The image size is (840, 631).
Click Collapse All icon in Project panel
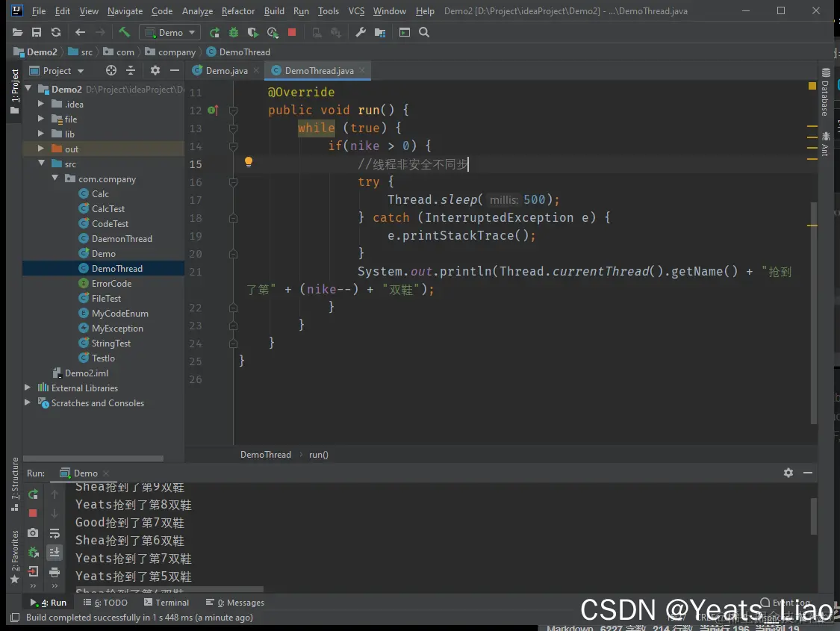[x=130, y=71]
